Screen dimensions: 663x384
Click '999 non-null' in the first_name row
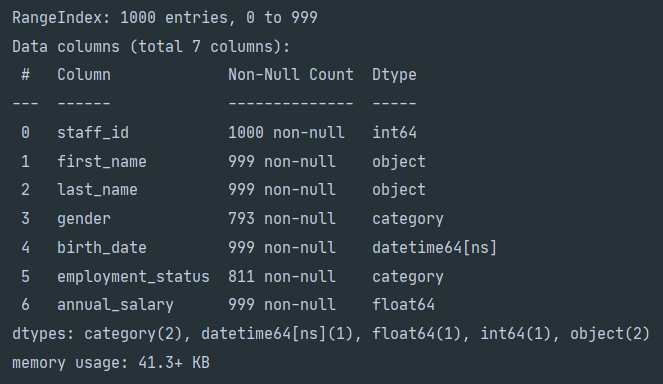282,162
